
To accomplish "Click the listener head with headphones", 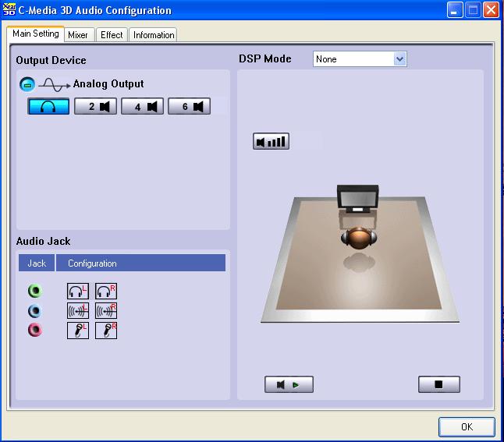I will pyautogui.click(x=359, y=238).
